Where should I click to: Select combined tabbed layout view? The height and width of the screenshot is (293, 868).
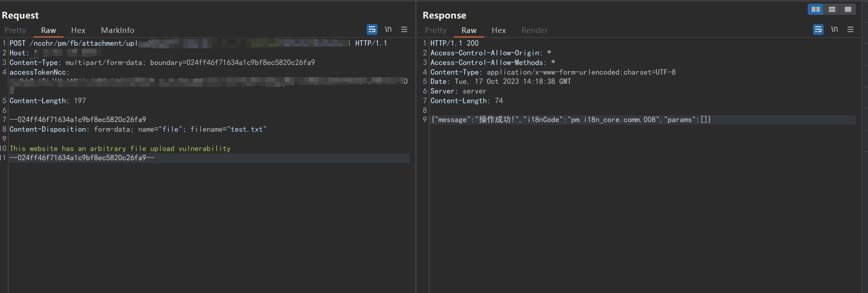coord(848,9)
